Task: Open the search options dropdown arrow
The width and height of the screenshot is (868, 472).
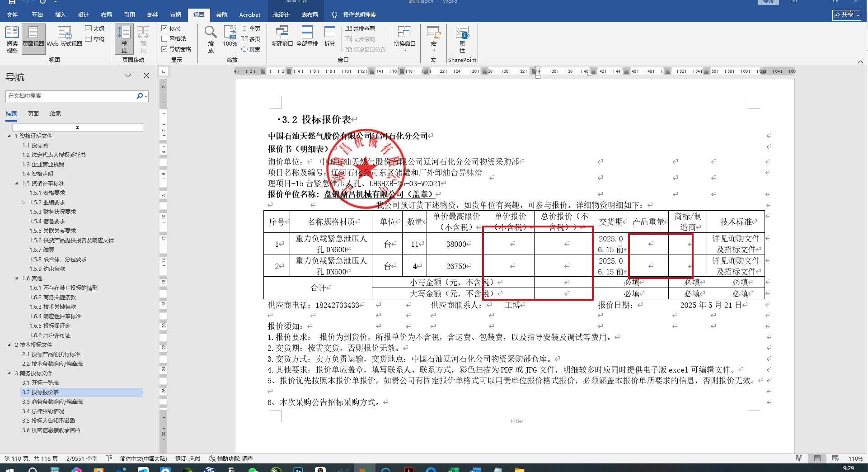Action: click(x=145, y=96)
